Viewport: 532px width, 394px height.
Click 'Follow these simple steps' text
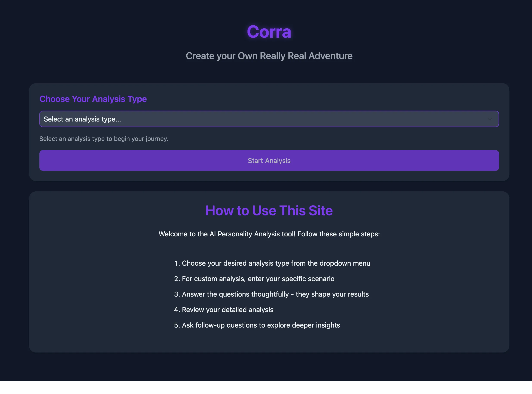[339, 234]
